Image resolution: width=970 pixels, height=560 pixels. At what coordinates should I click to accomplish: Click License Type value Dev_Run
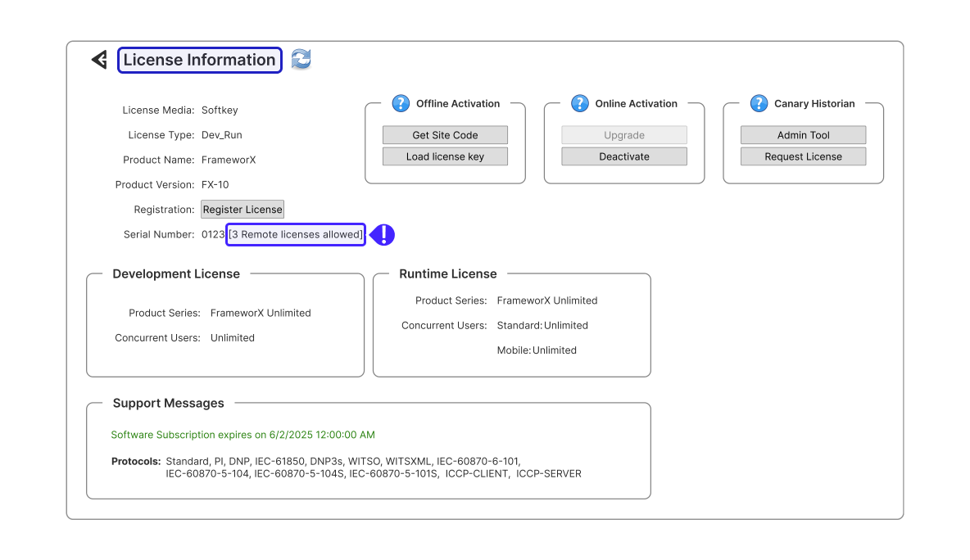[222, 135]
